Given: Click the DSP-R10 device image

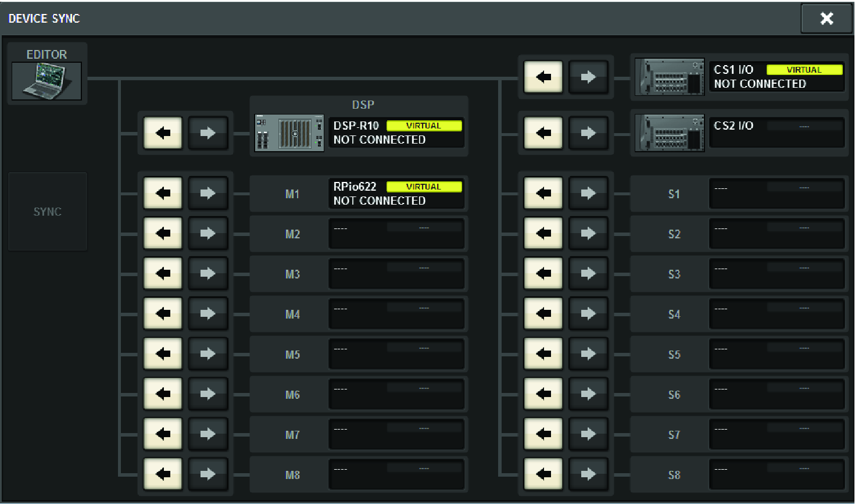Looking at the screenshot, I should [289, 133].
